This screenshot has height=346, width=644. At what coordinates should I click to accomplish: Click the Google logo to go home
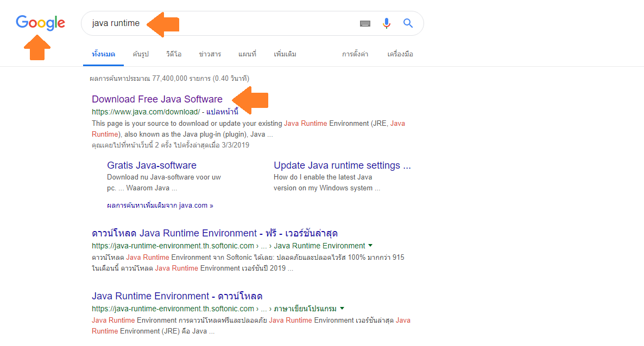40,23
